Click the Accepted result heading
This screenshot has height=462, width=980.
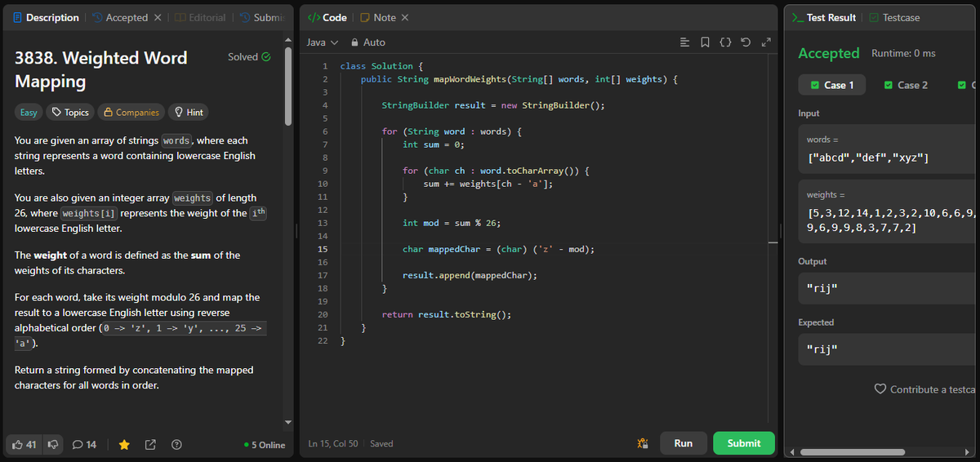pyautogui.click(x=828, y=53)
